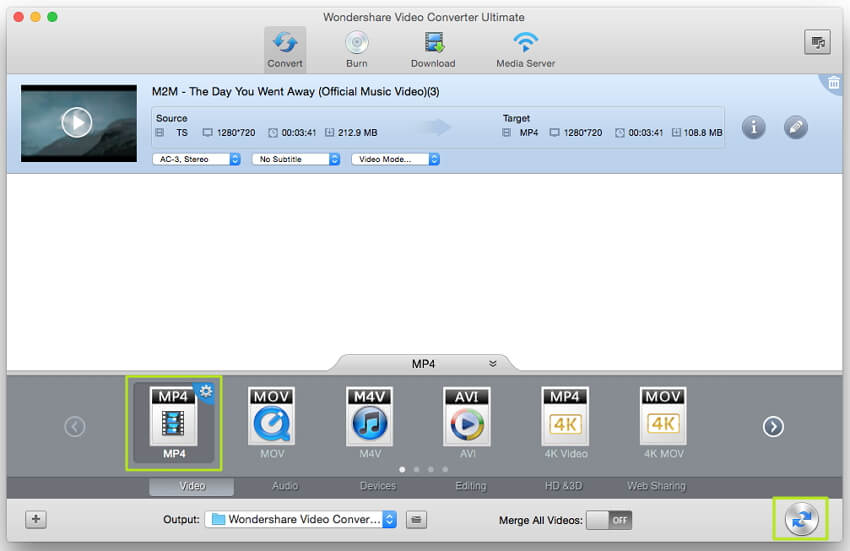Screen dimensions: 850x551
Task: Open the No Subtitle dropdown
Action: pyautogui.click(x=296, y=159)
